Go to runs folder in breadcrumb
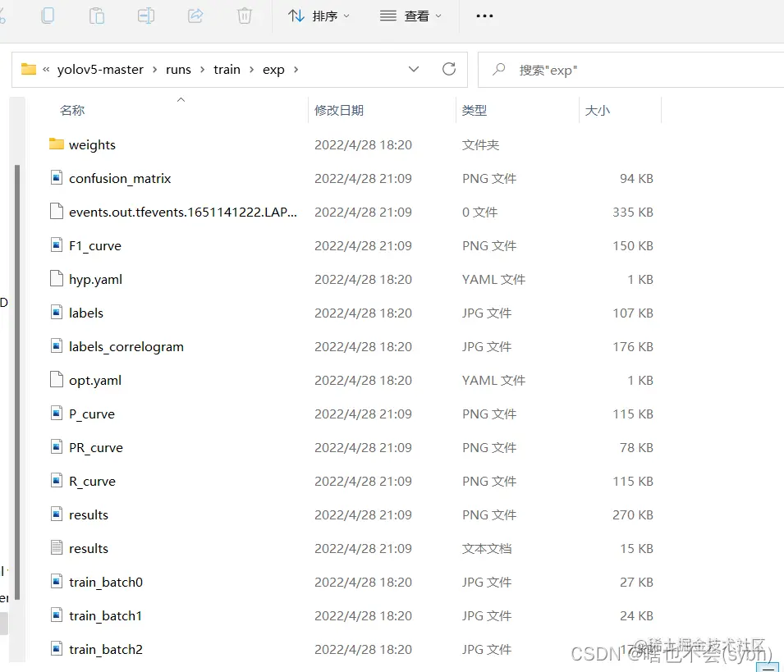 (178, 70)
